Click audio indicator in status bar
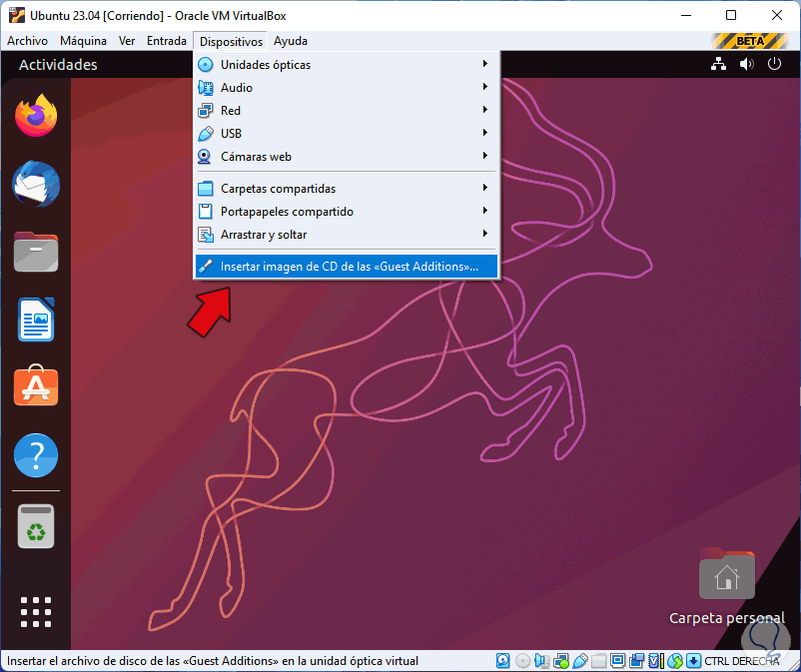 coord(541,661)
